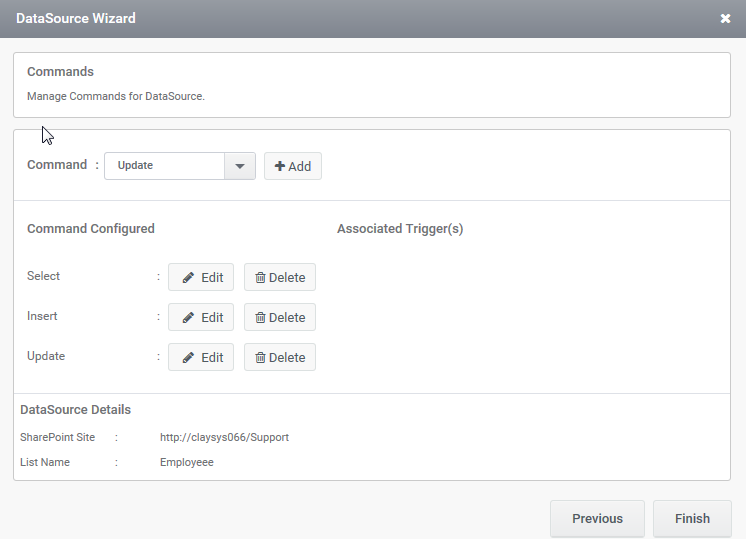Screen dimensions: 746x539
Task: Click the pencil icon for the Update command
Action: (x=188, y=357)
